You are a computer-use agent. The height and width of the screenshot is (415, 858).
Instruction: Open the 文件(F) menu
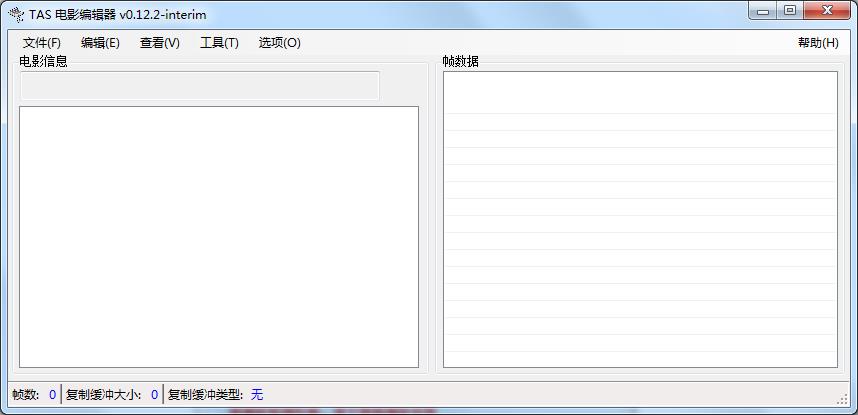(x=41, y=42)
